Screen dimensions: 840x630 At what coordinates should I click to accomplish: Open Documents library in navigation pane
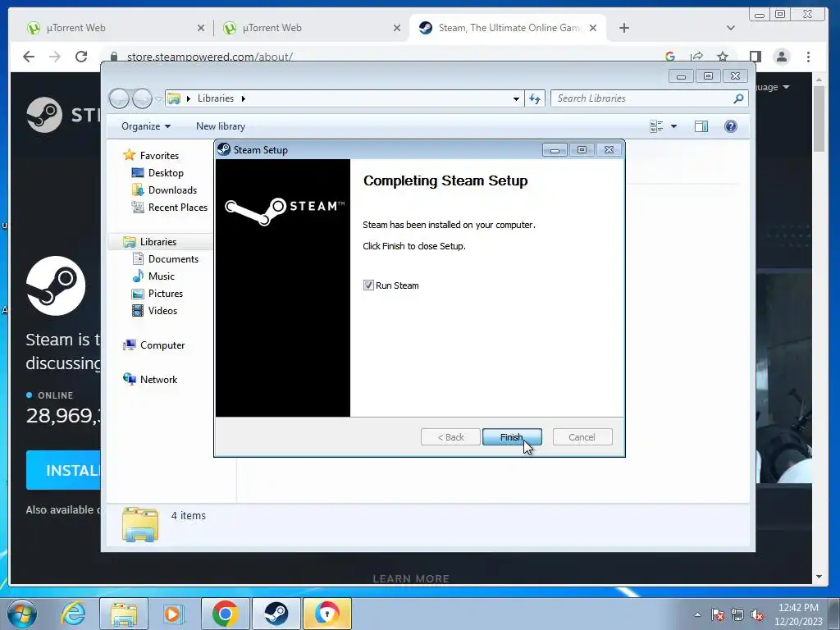pos(173,259)
